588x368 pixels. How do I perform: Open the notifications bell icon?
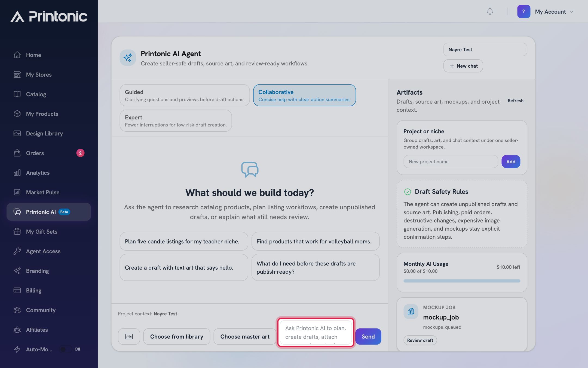tap(490, 11)
